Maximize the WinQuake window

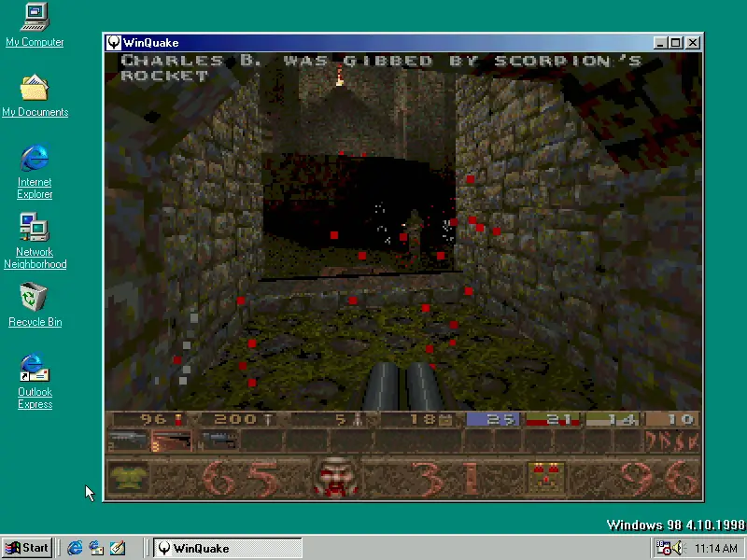click(x=675, y=43)
